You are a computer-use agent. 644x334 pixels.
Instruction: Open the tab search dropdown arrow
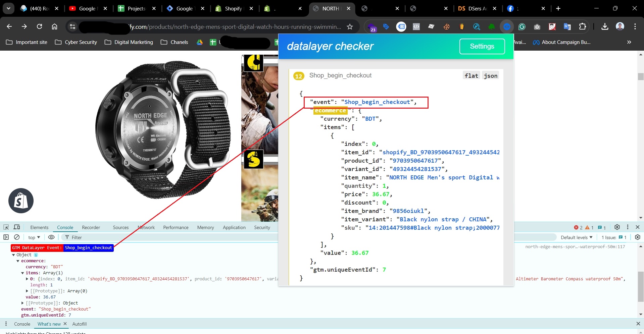(x=8, y=8)
